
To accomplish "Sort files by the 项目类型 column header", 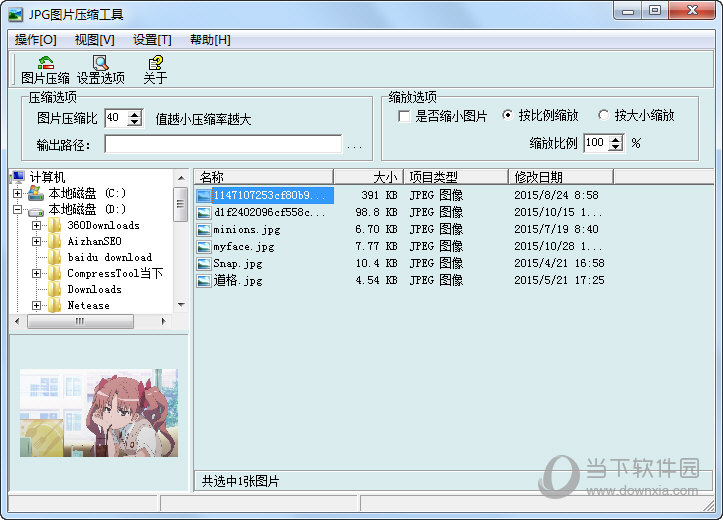I will point(456,177).
